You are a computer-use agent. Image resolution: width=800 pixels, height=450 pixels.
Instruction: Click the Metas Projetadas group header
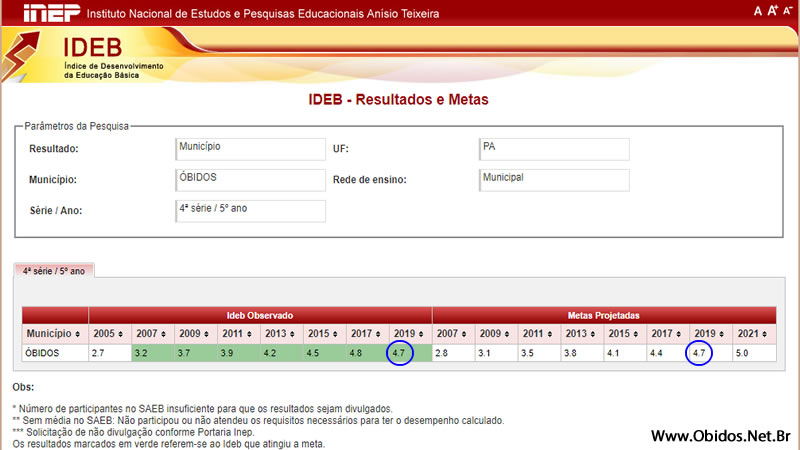[x=604, y=315]
